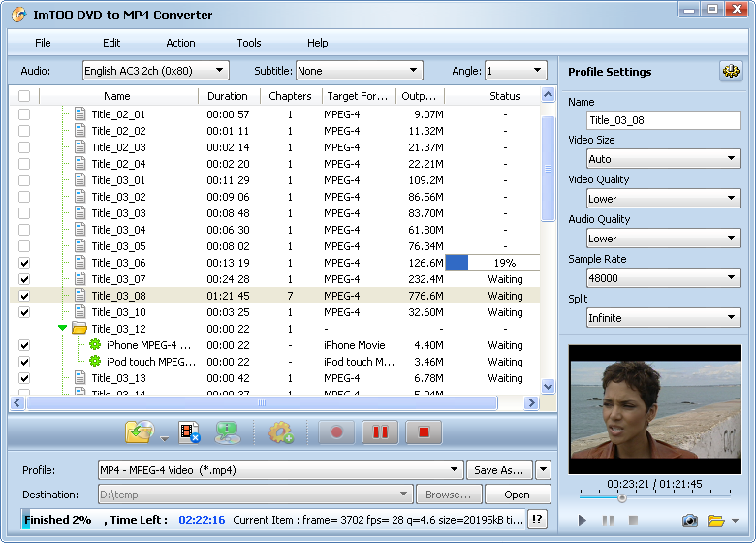Open the Tools menu
This screenshot has height=543, width=756.
coord(249,43)
